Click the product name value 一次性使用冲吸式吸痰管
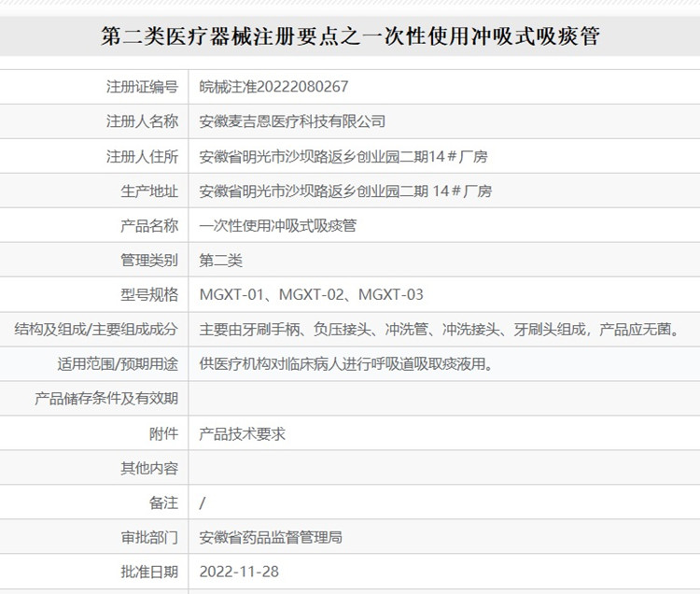The image size is (700, 594). click(278, 225)
